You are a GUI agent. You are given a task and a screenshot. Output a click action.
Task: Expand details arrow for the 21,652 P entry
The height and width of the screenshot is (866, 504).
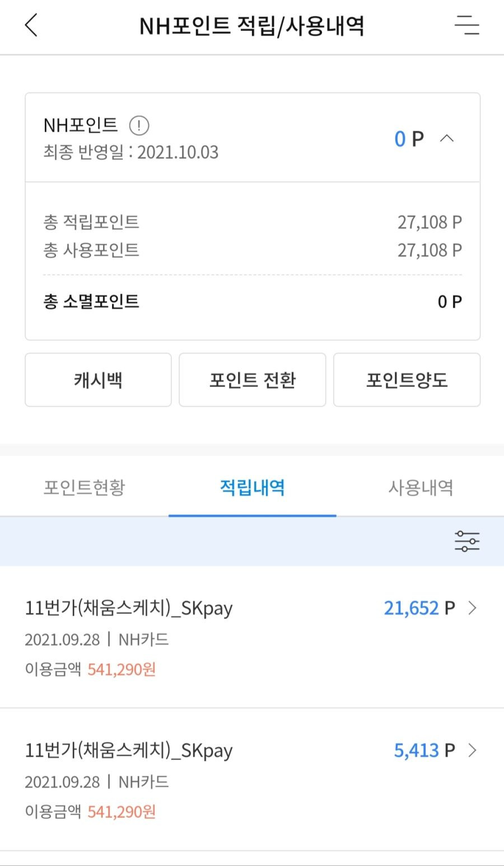472,608
